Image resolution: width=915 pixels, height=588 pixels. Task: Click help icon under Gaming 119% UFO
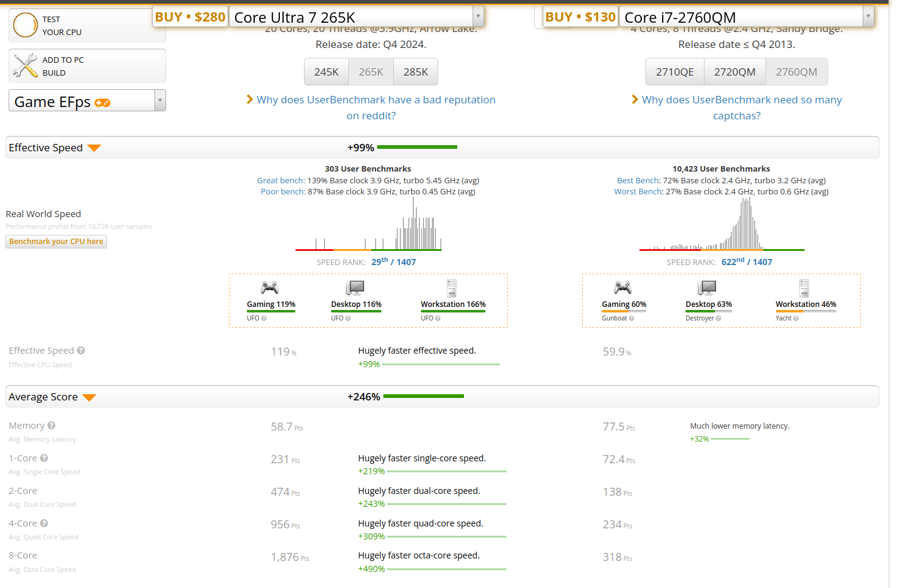[x=264, y=319]
